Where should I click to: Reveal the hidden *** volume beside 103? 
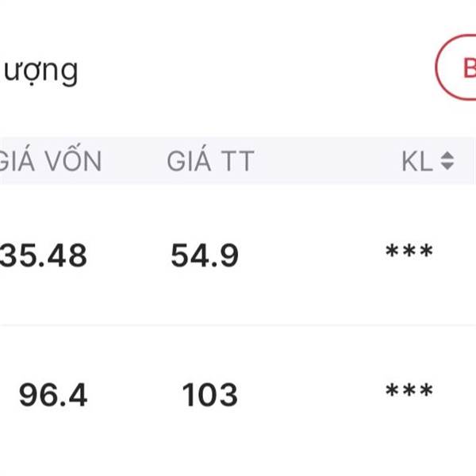[409, 392]
